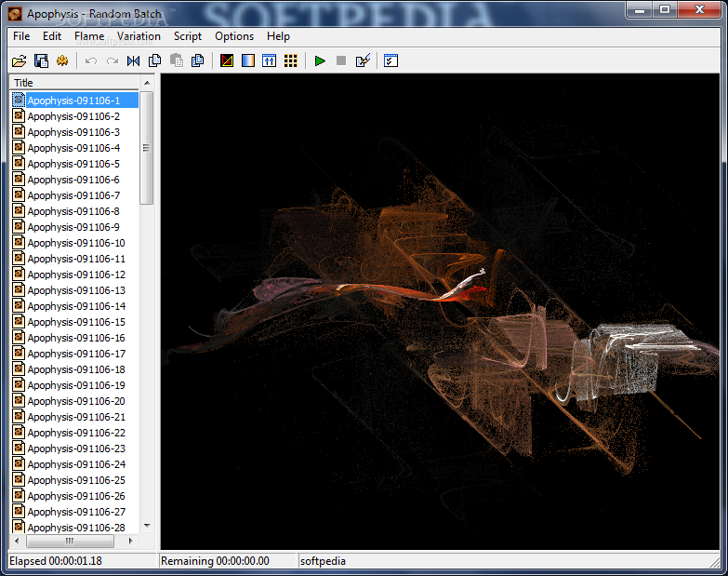Select flame Apophysis-091106-1
Viewport: 728px width, 576px height.
tap(74, 100)
